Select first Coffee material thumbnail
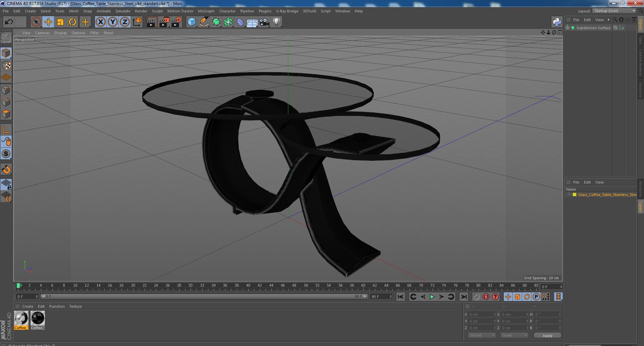The image size is (644, 346). tap(21, 318)
